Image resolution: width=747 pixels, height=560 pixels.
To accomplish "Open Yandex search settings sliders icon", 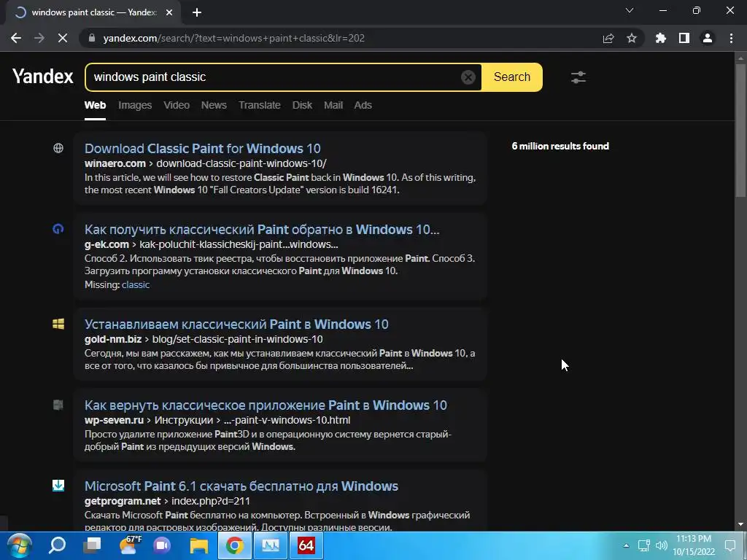I will pos(578,77).
